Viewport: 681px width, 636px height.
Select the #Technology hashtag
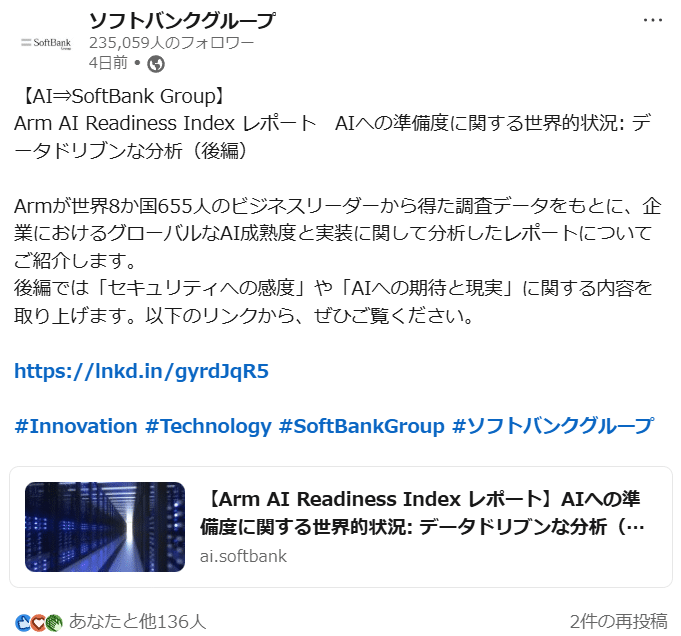pos(208,426)
